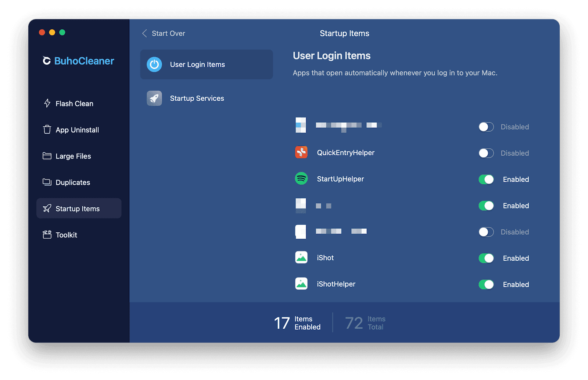Open App Uninstall from the sidebar
This screenshot has width=588, height=380.
(x=47, y=130)
